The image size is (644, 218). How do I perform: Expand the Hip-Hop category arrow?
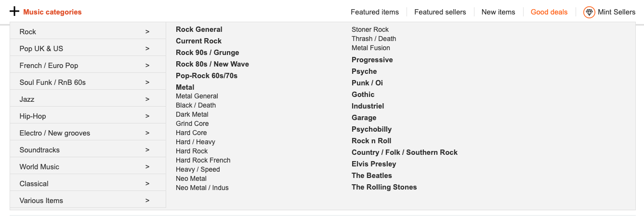147,116
